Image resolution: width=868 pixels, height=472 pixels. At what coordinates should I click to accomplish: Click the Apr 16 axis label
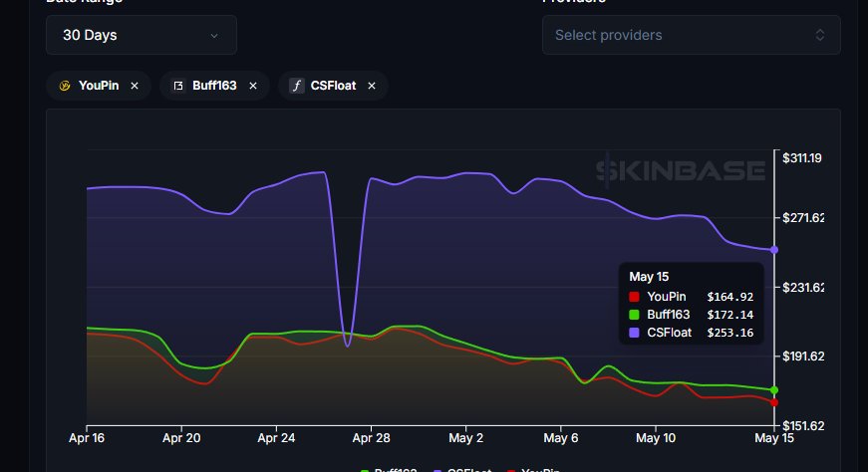point(87,438)
